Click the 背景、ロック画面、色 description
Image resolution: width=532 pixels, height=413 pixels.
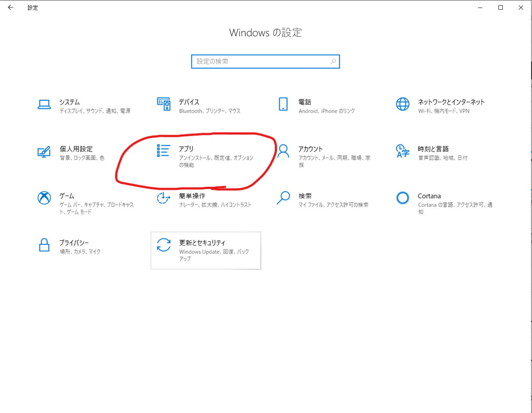point(82,158)
